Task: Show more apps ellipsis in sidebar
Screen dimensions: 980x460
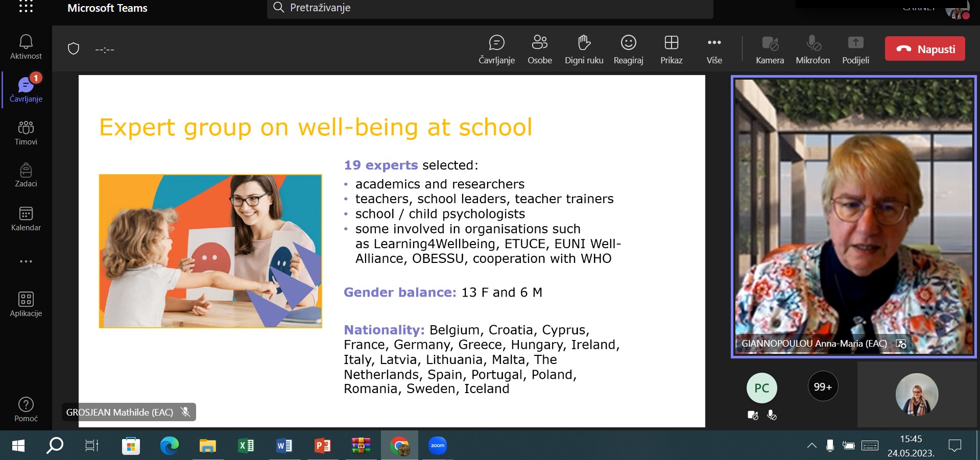Action: [26, 261]
